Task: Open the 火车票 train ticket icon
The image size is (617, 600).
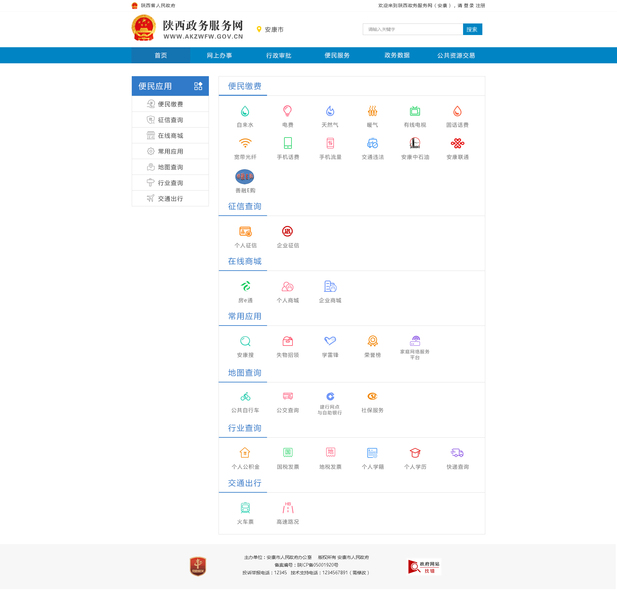Action: (x=245, y=508)
